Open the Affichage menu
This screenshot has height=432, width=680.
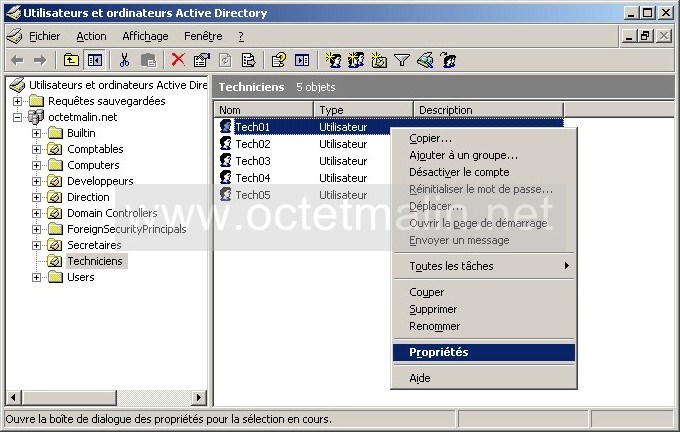click(145, 36)
